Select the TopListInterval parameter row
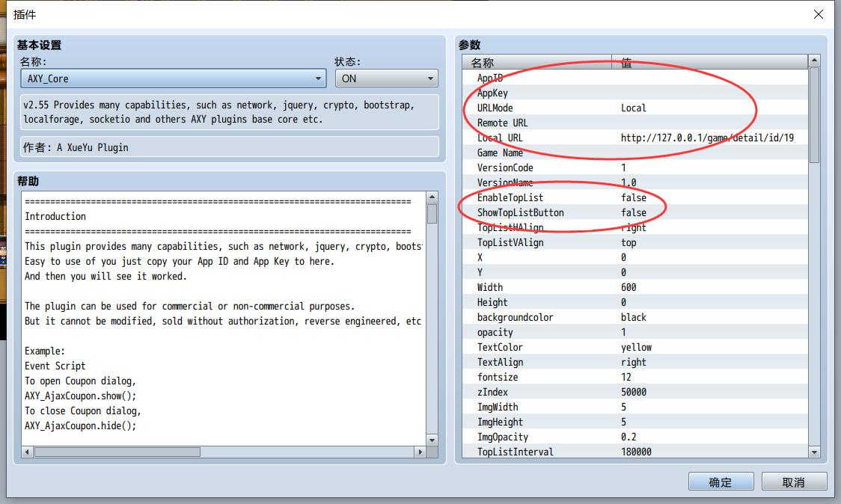This screenshot has height=504, width=841. [x=635, y=452]
